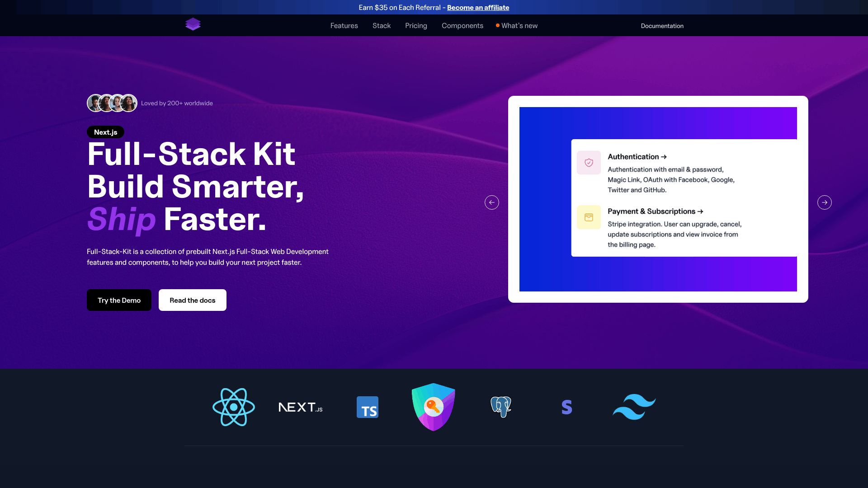The image size is (868, 488).
Task: Click the 'Full-Stack Kit' headline text
Action: 191,154
